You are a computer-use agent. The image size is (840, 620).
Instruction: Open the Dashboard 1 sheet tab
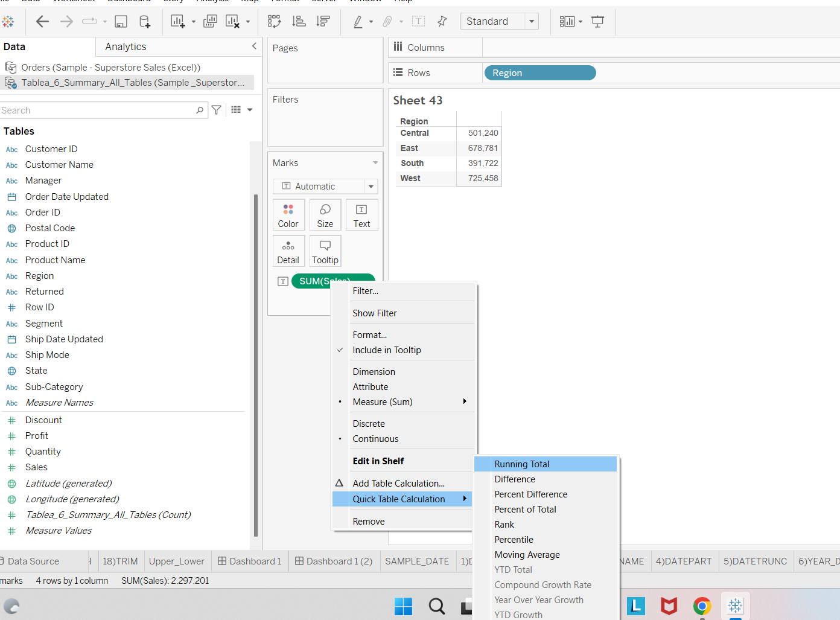pos(250,561)
